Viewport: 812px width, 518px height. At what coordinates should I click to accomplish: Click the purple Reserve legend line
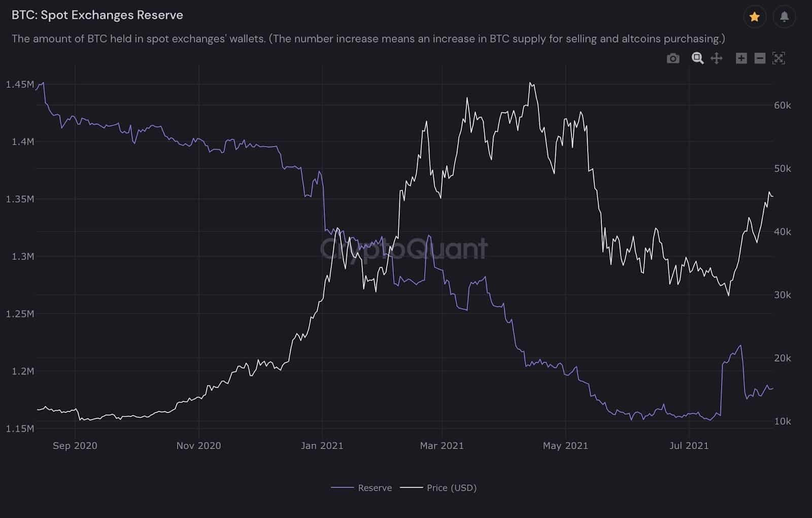coord(342,488)
